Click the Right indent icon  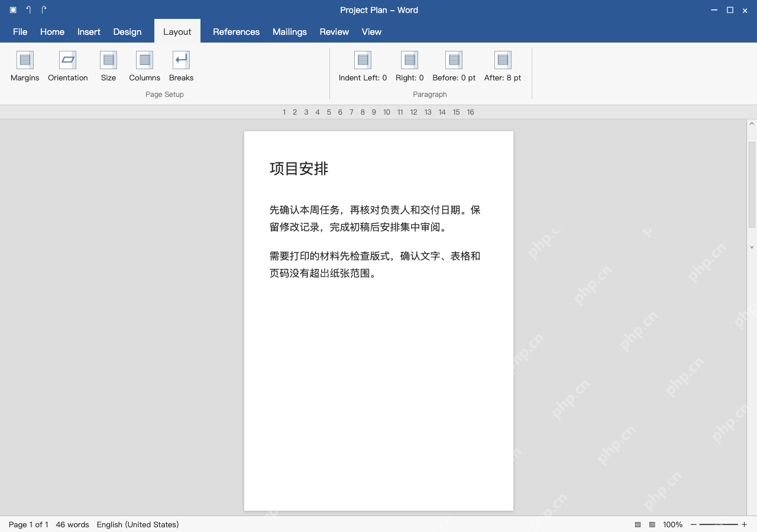point(409,60)
